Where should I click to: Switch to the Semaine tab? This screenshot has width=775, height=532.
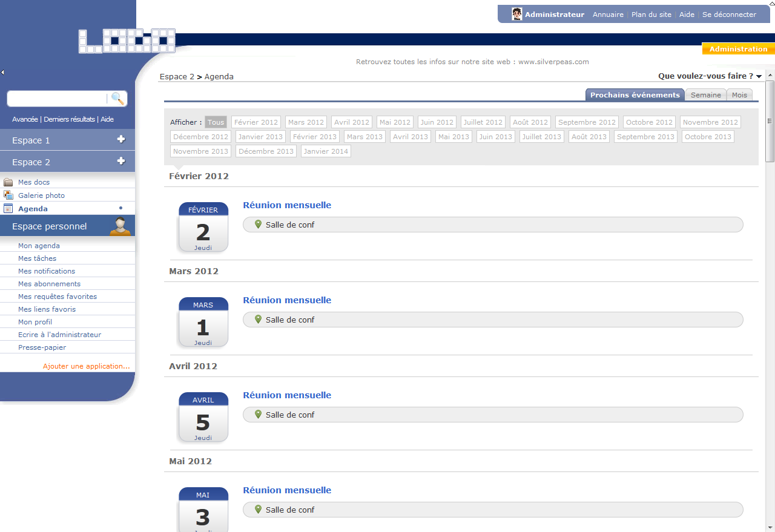click(705, 95)
